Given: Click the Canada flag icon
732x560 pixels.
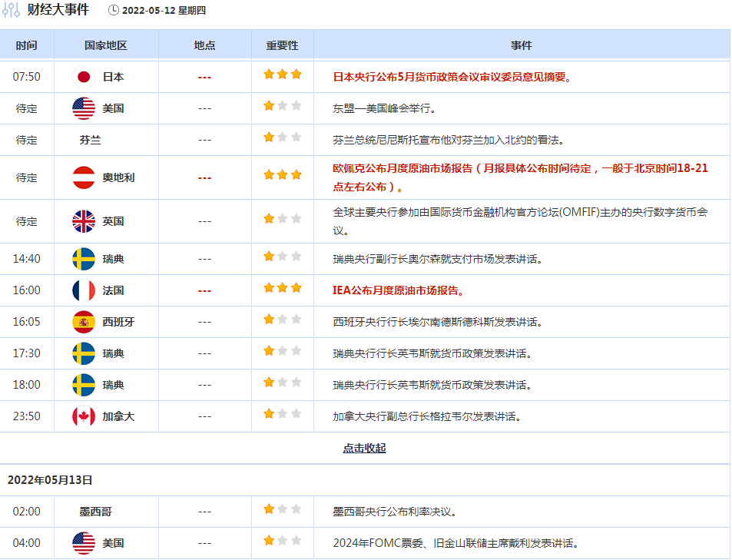Looking at the screenshot, I should pyautogui.click(x=84, y=416).
